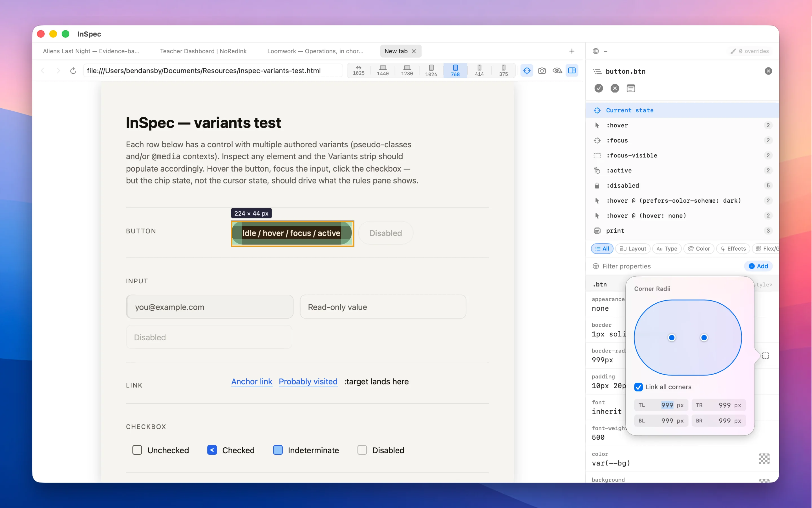Go back using the back arrow
Screen dimensions: 812x508
43,71
